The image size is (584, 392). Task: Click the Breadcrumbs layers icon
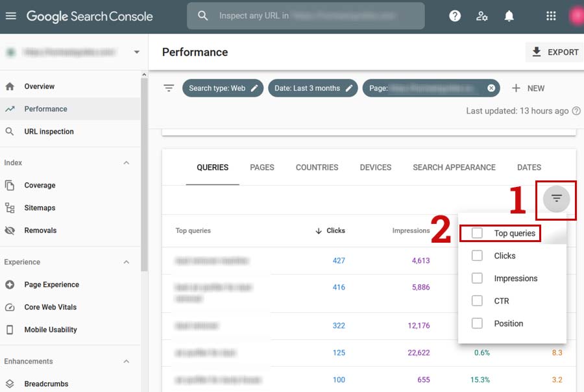click(x=10, y=384)
